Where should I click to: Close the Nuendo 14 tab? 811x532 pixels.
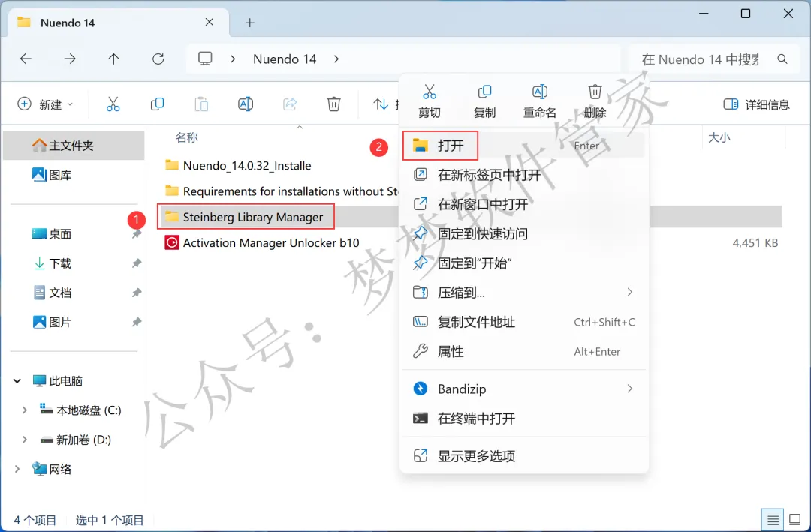pos(209,23)
